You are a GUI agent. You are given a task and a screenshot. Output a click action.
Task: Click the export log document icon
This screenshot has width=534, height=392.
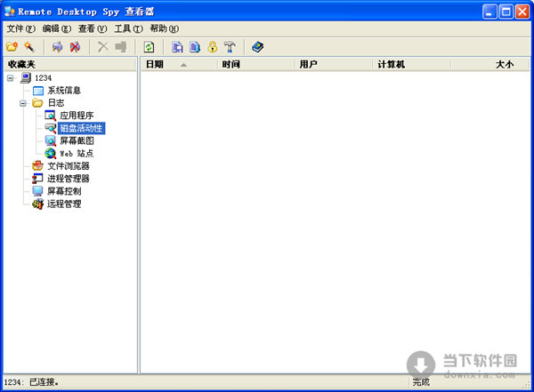(195, 46)
